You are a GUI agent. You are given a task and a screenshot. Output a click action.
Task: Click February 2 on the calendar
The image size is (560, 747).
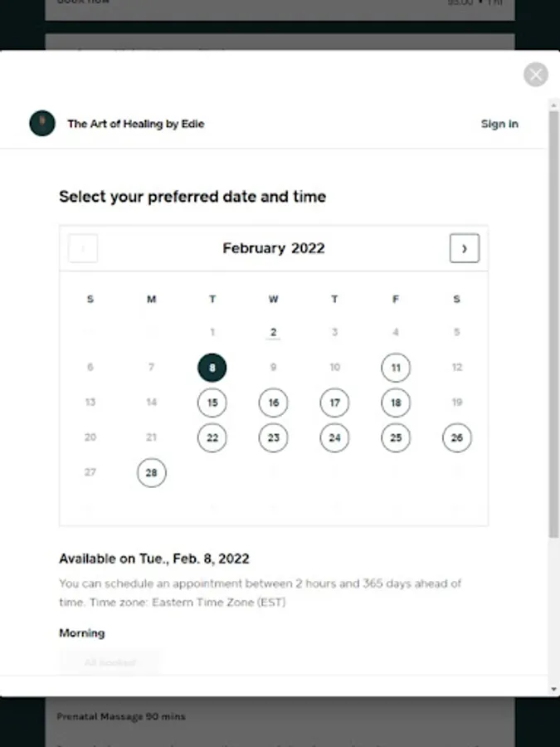(x=274, y=332)
